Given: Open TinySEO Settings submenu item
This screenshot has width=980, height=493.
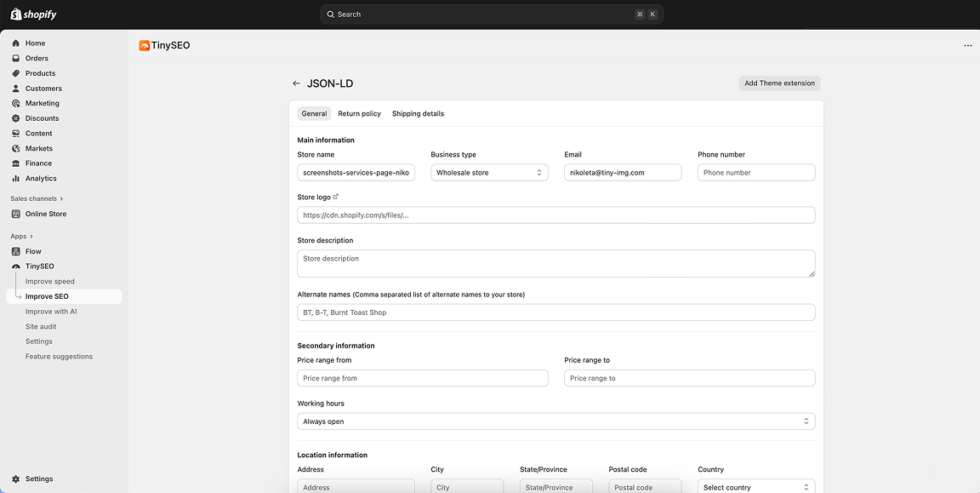Looking at the screenshot, I should pos(39,341).
